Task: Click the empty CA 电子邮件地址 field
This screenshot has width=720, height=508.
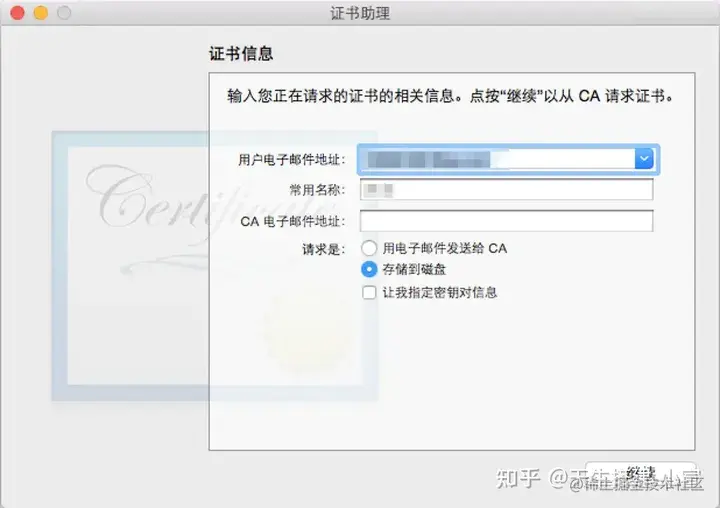Action: [x=506, y=221]
